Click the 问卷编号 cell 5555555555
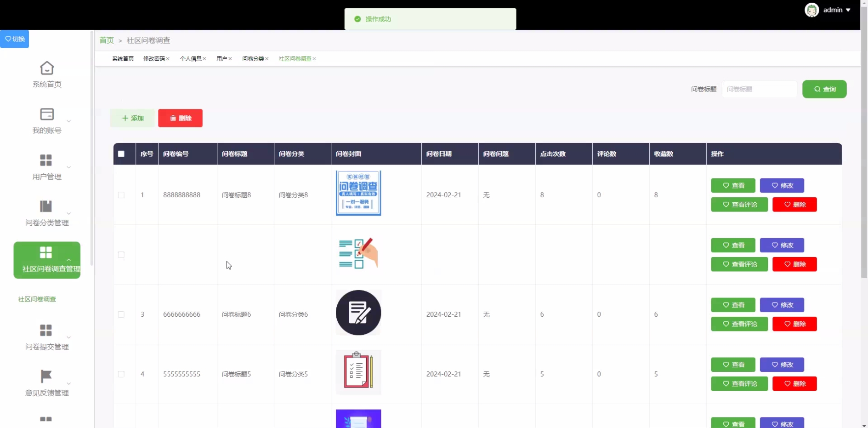 coord(182,374)
